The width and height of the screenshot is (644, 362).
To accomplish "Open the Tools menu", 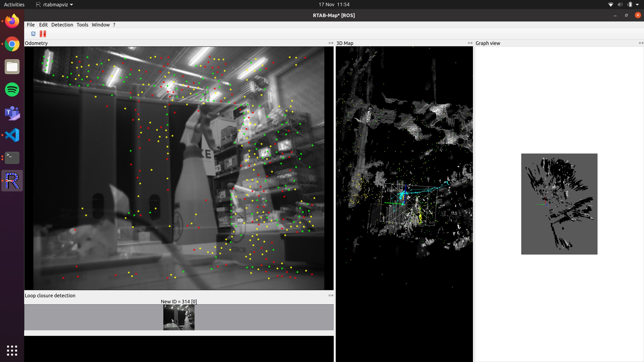I will [82, 25].
